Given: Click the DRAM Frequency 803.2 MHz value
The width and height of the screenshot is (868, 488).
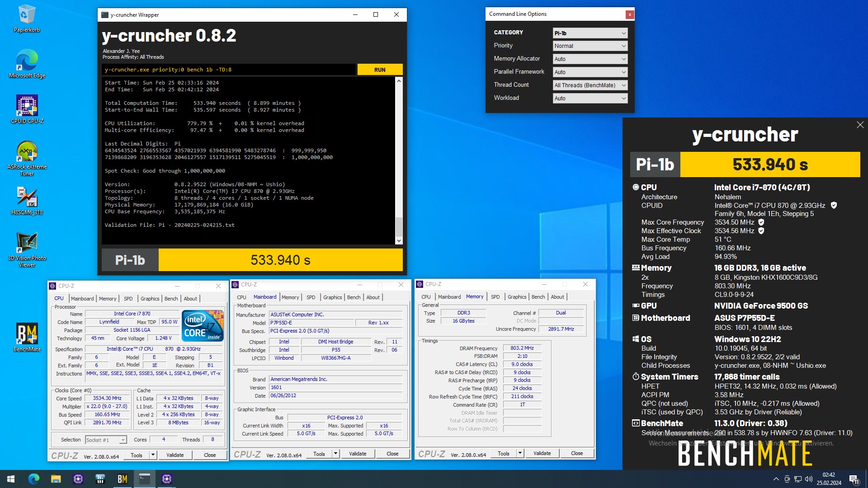Looking at the screenshot, I should (522, 348).
